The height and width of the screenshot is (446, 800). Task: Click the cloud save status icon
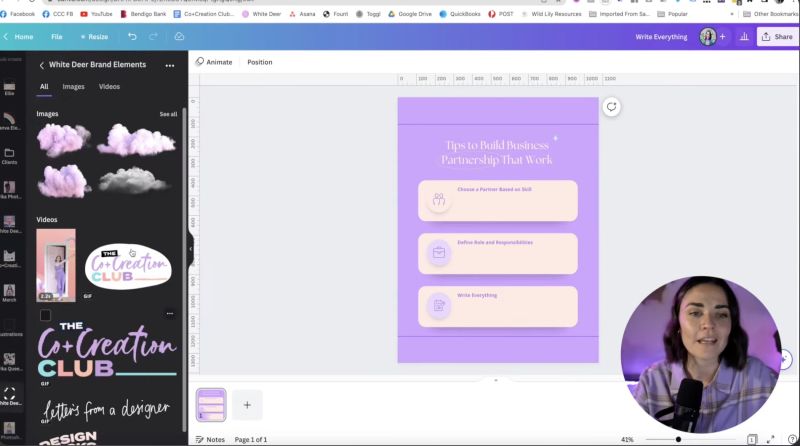point(179,36)
